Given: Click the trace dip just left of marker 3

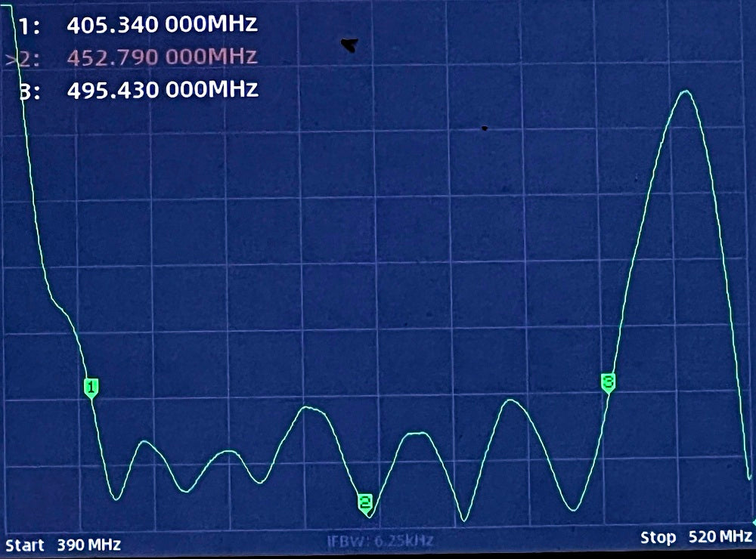Looking at the screenshot, I should click(x=573, y=510).
